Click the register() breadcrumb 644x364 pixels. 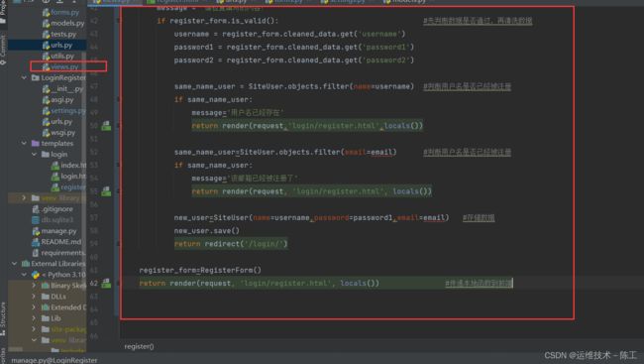click(139, 346)
